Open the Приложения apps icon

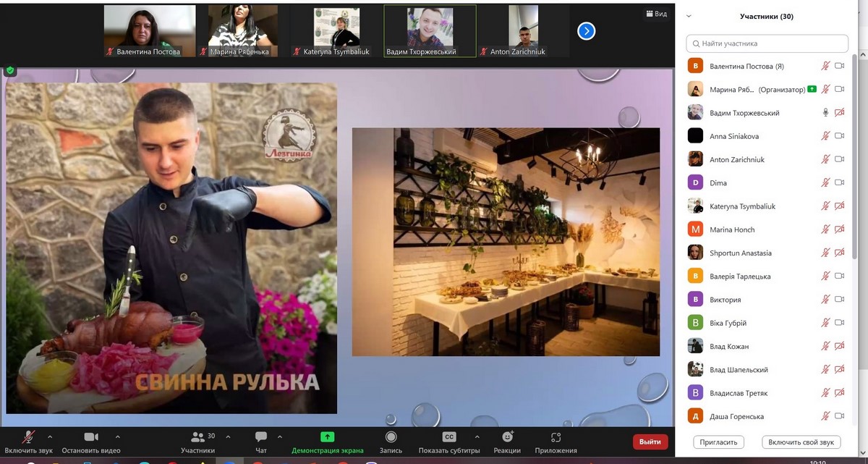tap(556, 437)
